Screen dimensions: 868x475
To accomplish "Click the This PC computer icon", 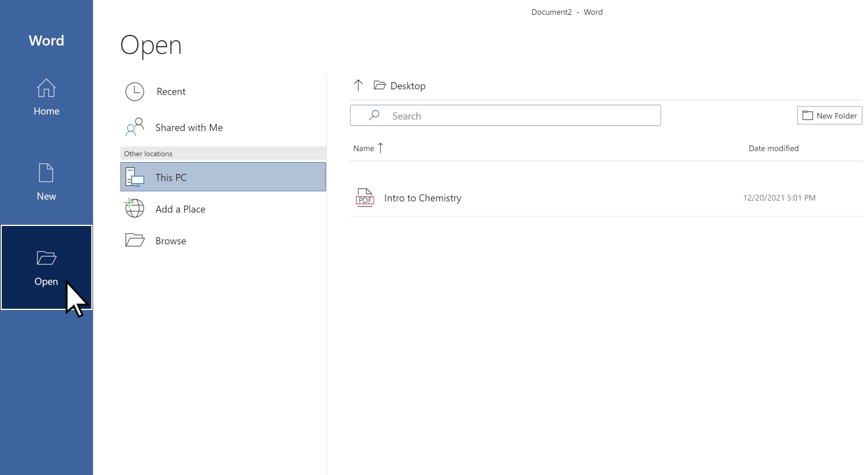I will tap(135, 177).
